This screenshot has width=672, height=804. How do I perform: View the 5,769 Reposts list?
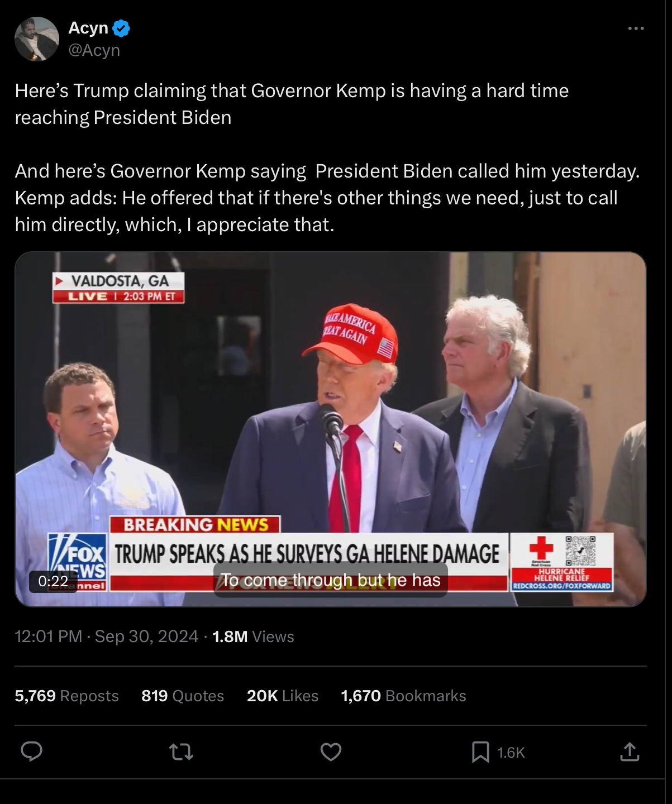[x=66, y=696]
